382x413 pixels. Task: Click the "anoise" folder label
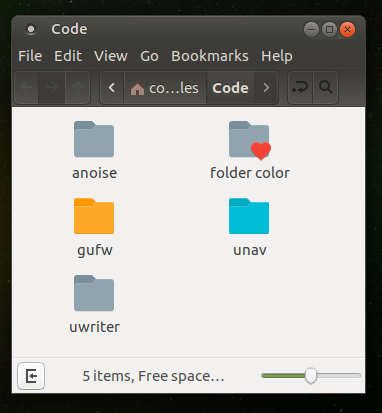coord(94,173)
